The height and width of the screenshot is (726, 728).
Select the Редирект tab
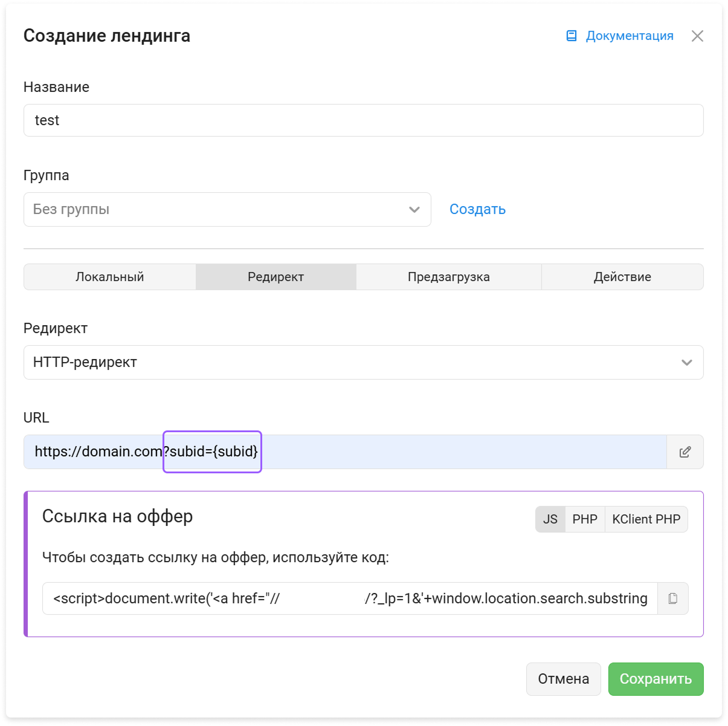click(x=276, y=277)
